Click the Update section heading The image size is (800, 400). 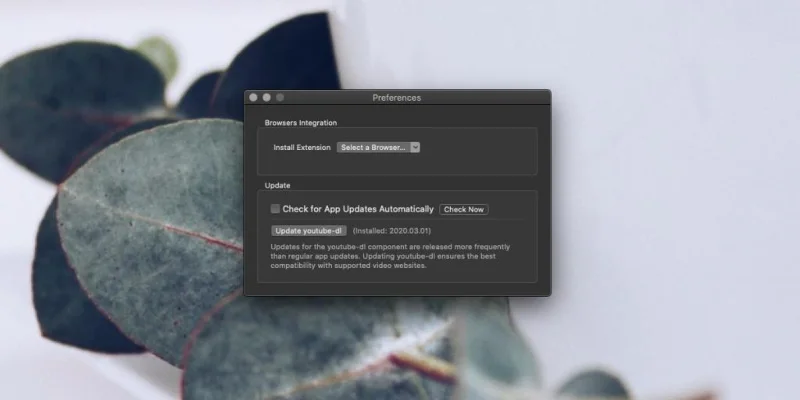tap(278, 185)
